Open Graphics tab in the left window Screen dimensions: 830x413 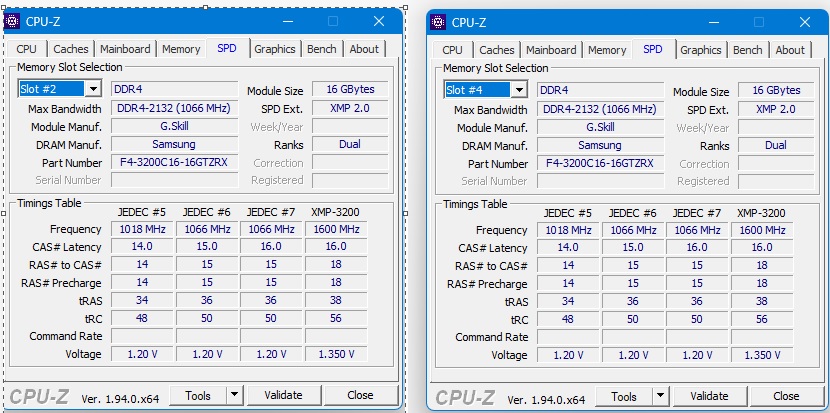pos(275,49)
